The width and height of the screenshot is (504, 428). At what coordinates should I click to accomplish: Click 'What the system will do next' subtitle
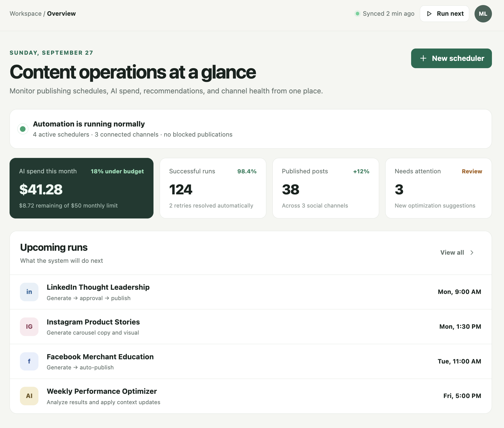(x=61, y=261)
